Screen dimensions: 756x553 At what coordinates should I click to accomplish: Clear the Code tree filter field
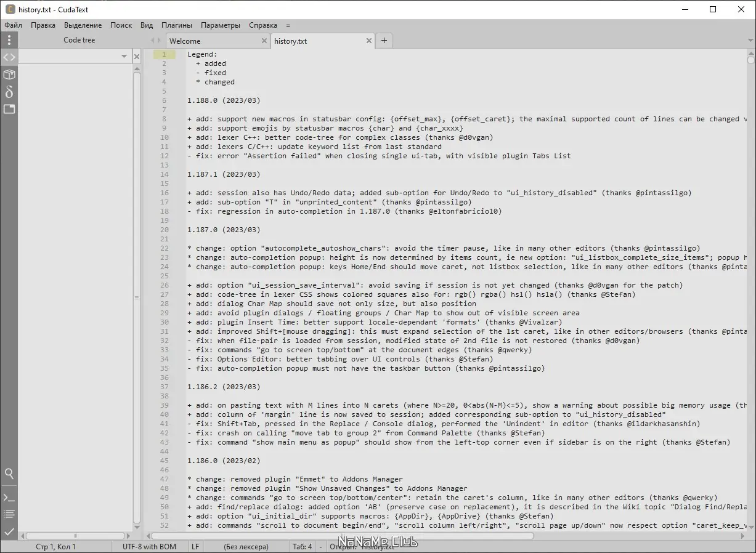[x=137, y=57]
